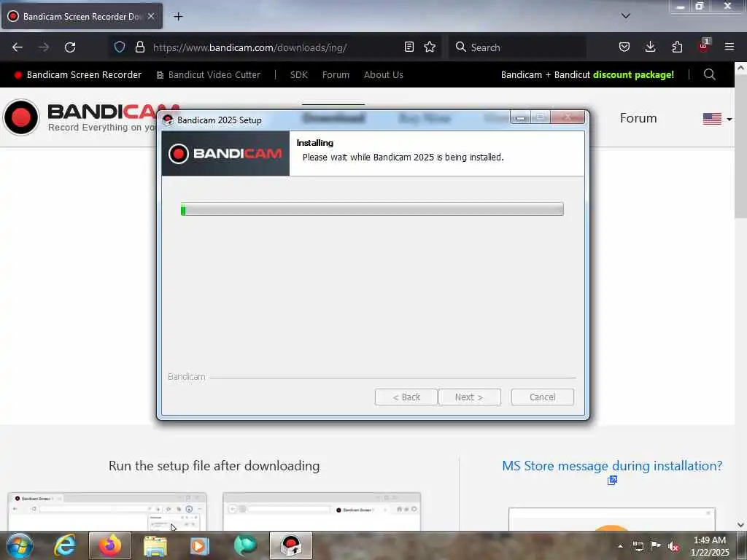Viewport: 747px width, 560px height.
Task: Open Bandicut Video Cutter nav link
Action: click(x=209, y=75)
